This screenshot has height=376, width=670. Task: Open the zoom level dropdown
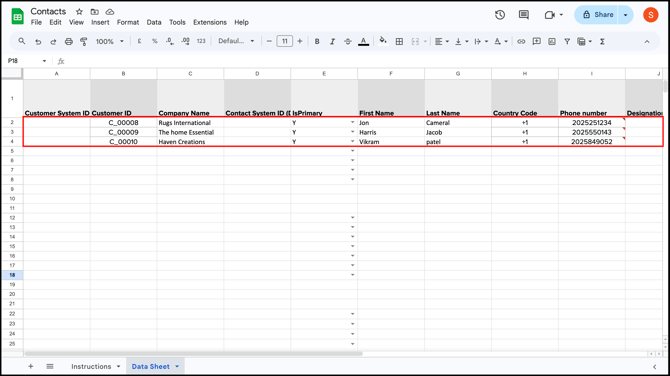coord(109,41)
